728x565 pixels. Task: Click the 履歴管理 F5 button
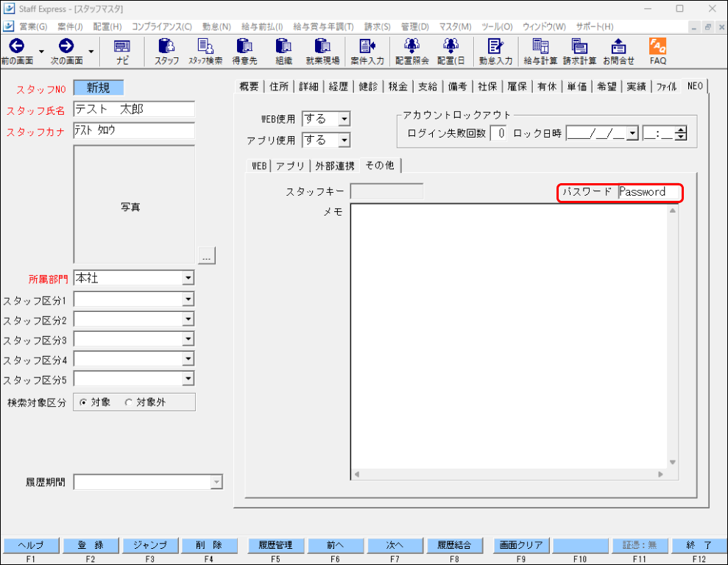[x=276, y=545]
